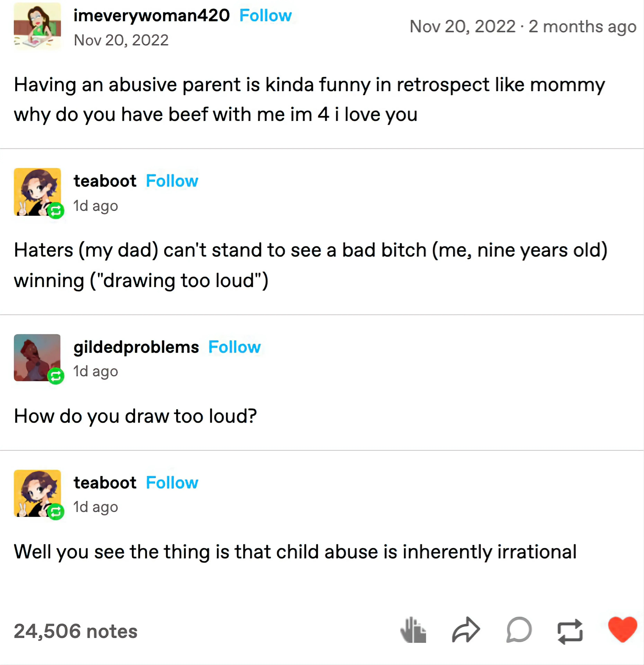Follow imeverywoman420
The height and width of the screenshot is (665, 644).
coord(265,16)
